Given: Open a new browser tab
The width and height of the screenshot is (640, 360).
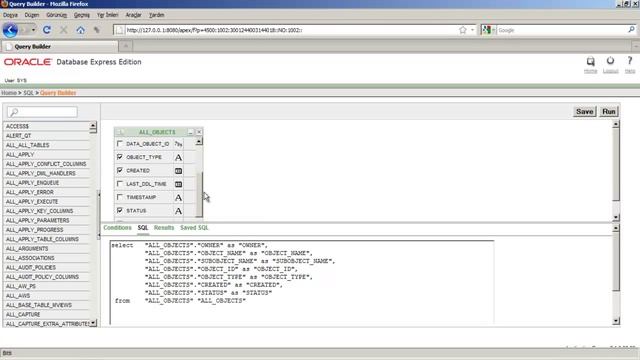Looking at the screenshot, I should pos(126,46).
